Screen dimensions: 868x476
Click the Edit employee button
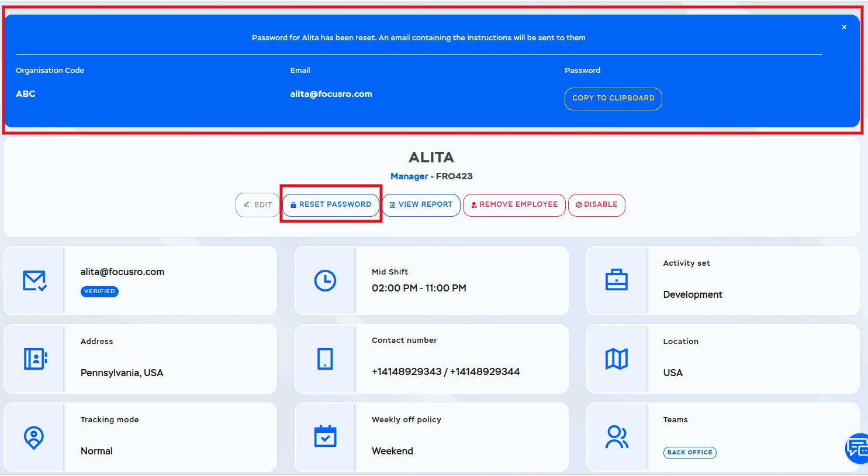point(258,205)
